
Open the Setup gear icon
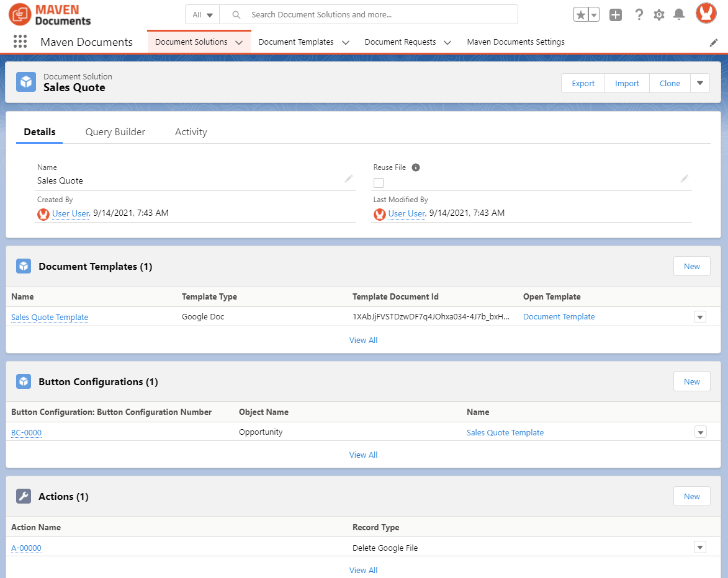(658, 15)
